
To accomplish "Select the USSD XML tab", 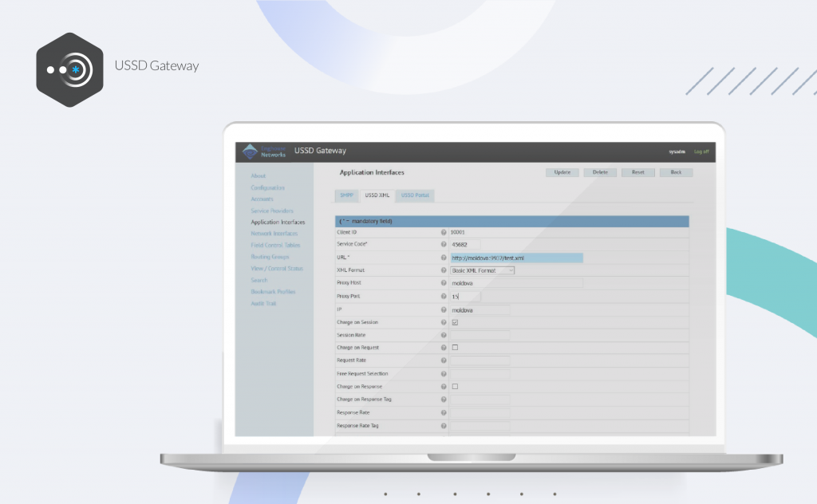I will pos(377,195).
